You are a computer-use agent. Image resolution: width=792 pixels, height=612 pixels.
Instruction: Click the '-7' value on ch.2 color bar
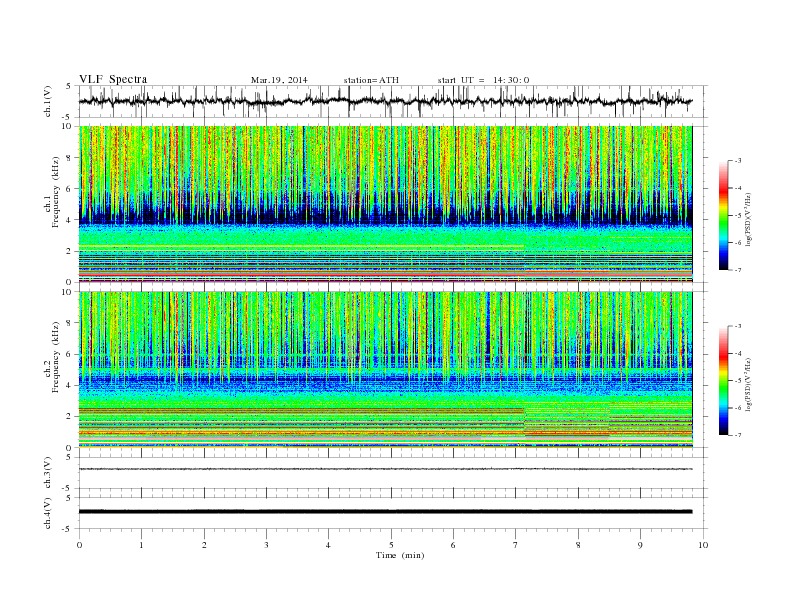[x=738, y=435]
